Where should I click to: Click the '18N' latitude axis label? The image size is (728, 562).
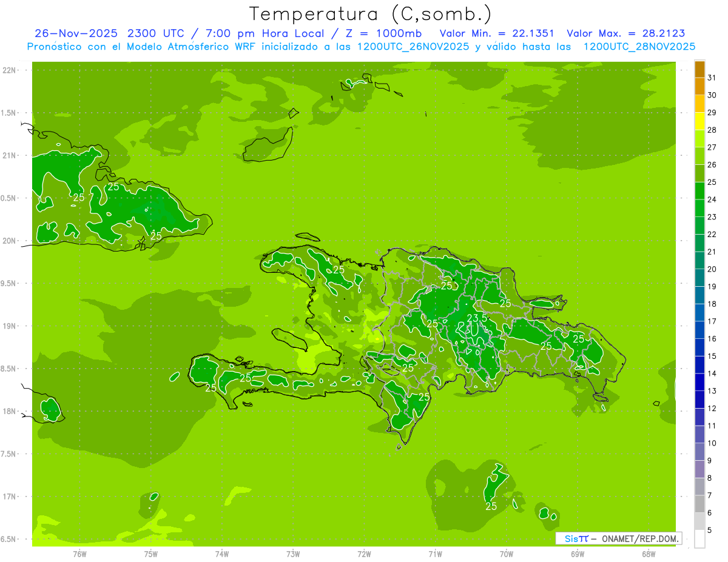pyautogui.click(x=9, y=411)
